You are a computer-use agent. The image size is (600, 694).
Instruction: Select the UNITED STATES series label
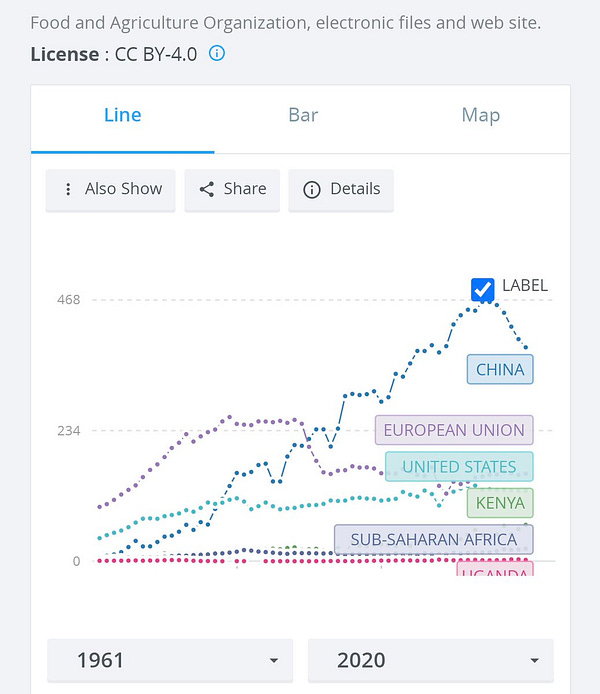(x=459, y=467)
